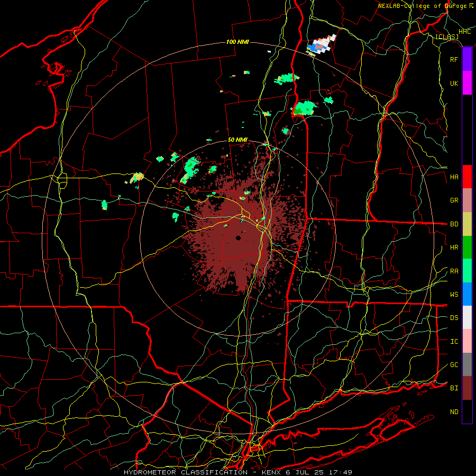476x476 pixels.
Task: Click the HHC product label
Action: [465, 32]
